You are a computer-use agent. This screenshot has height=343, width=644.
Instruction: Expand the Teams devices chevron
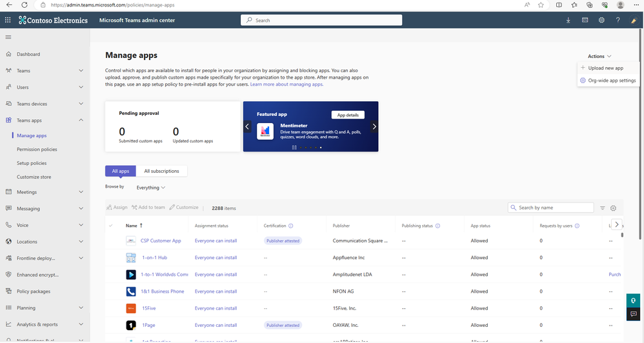click(x=81, y=103)
